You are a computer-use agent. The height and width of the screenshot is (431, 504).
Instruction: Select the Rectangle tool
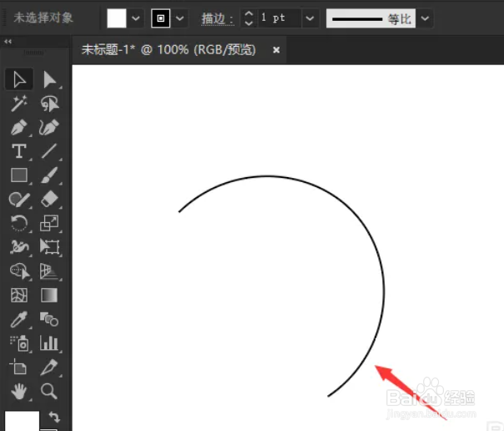[19, 175]
